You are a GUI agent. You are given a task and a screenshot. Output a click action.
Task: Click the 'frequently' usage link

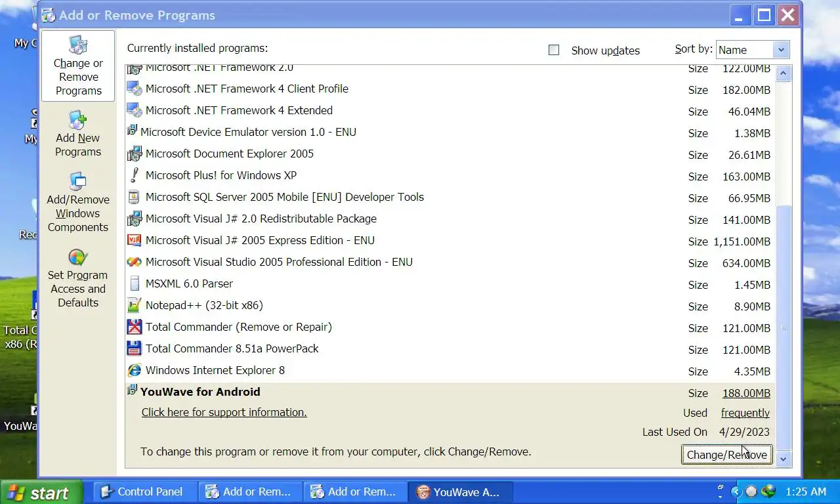click(x=745, y=413)
